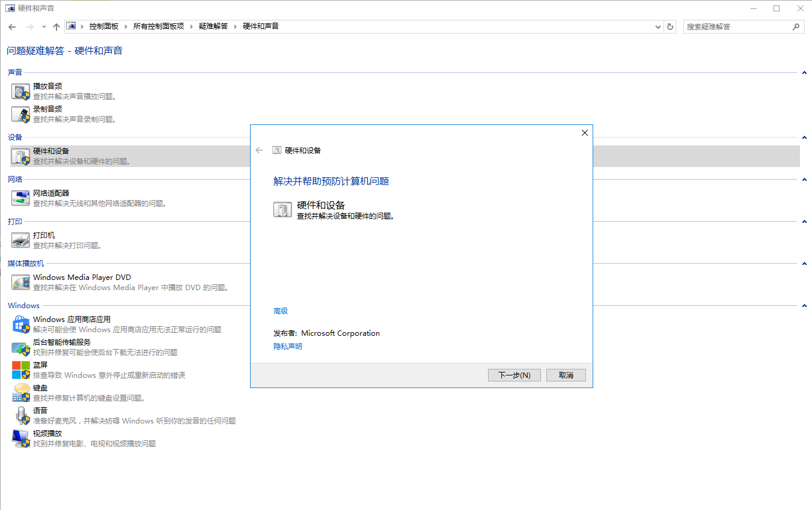Close the 硬件和设备 troubleshooter dialog
The height and width of the screenshot is (510, 812).
[x=585, y=133]
